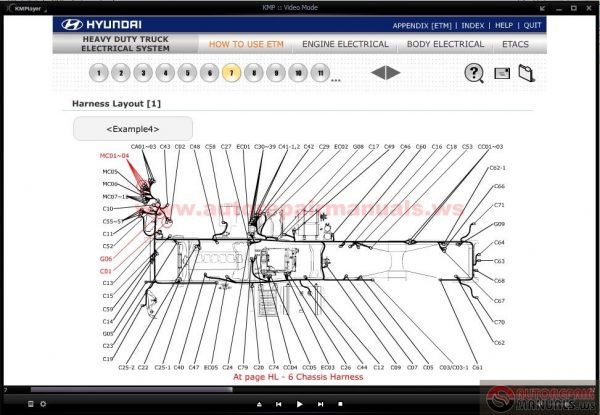Open the player settings gear icon
This screenshot has width=600, height=415.
coord(43,404)
